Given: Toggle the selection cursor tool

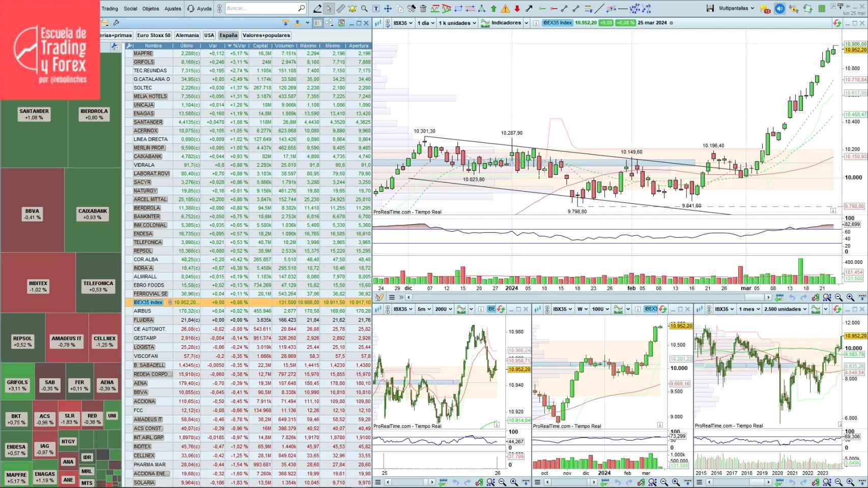Looking at the screenshot, I should click(329, 8).
